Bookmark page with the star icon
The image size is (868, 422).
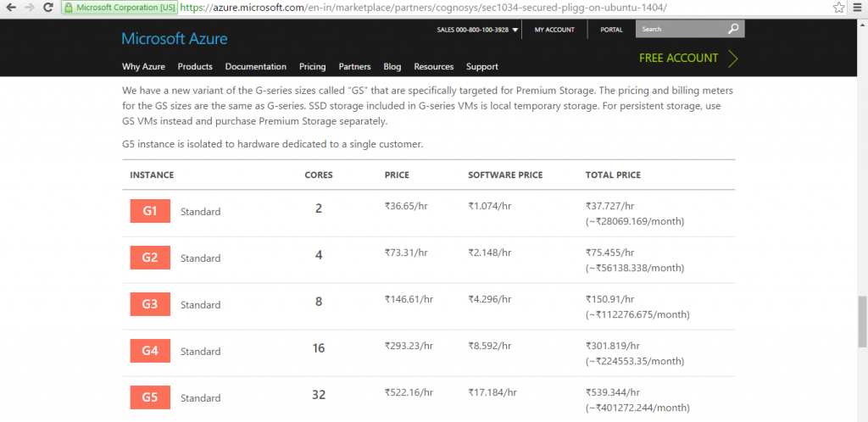tap(837, 8)
